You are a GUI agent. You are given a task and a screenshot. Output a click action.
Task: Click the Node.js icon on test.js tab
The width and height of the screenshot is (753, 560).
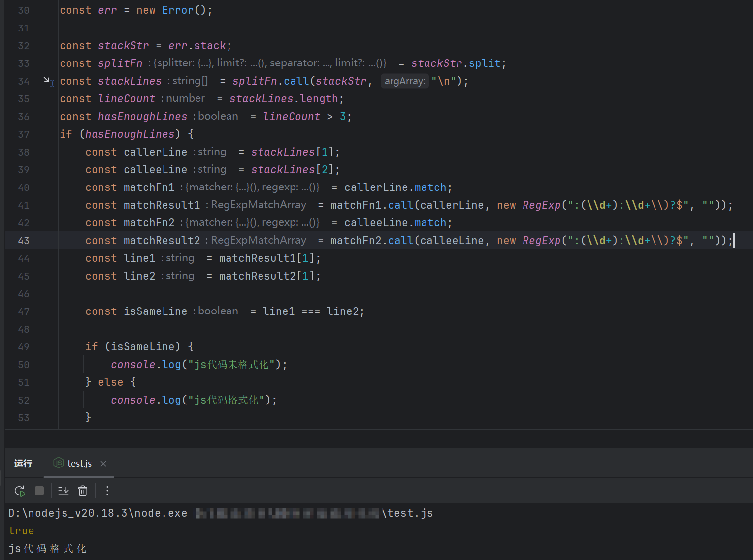[59, 463]
